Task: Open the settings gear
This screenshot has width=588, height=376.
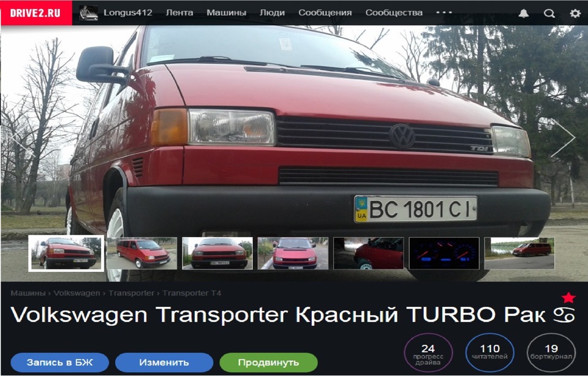Action: pyautogui.click(x=575, y=13)
